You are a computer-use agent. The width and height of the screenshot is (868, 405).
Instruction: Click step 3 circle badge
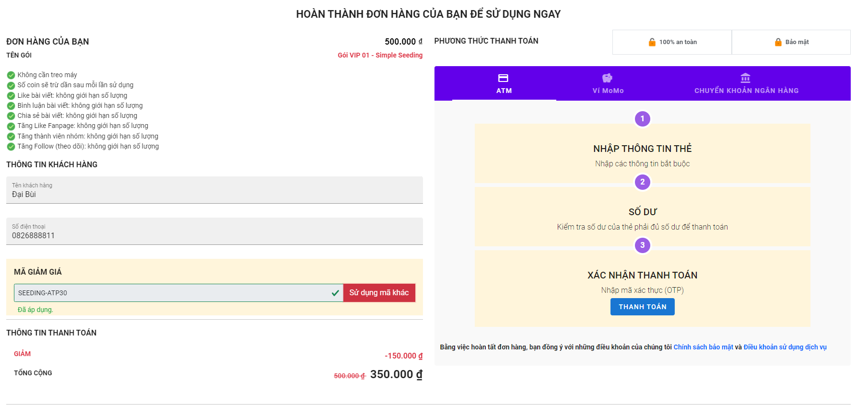pyautogui.click(x=642, y=245)
